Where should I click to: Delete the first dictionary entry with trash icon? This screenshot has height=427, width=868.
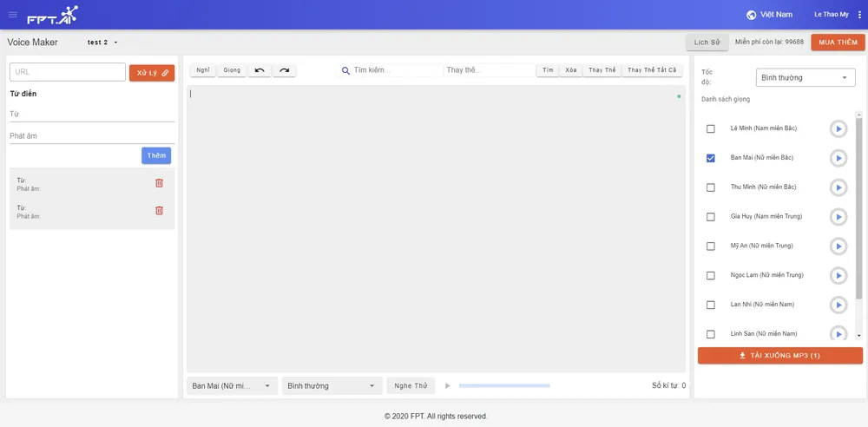pos(159,183)
